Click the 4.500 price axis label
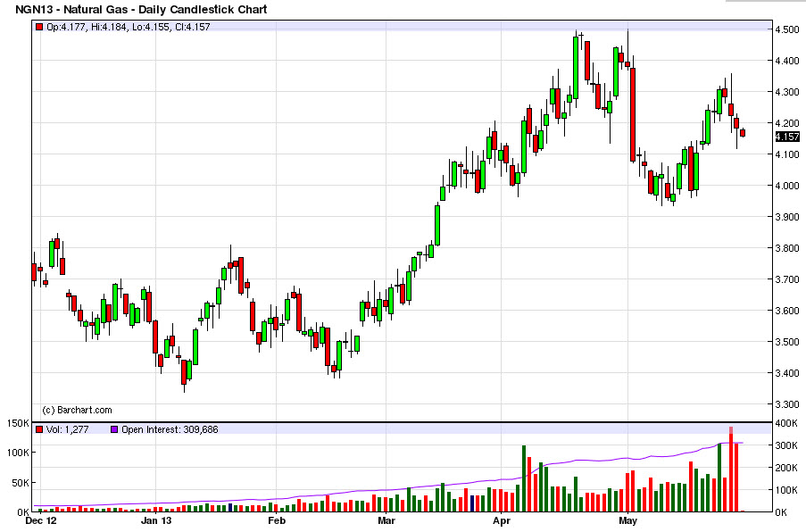Image resolution: width=806 pixels, height=532 pixels. pyautogui.click(x=787, y=29)
